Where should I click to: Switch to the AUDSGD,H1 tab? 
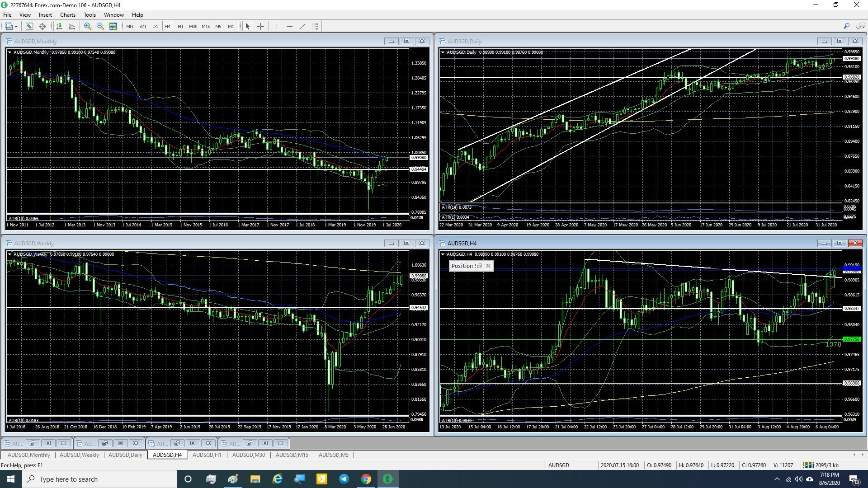pos(207,455)
